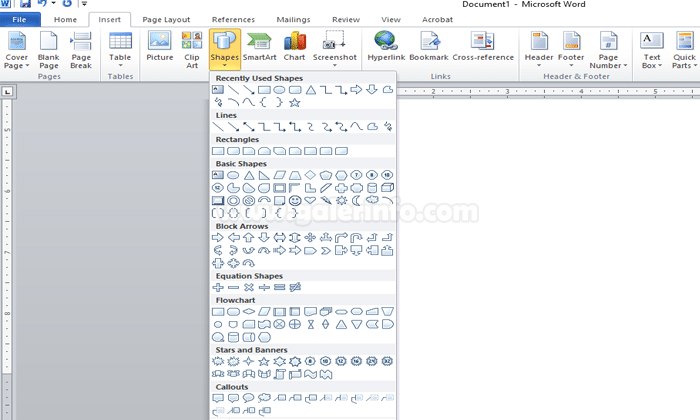Viewport: 700px width, 420px height.
Task: Choose the Multiply equation shape
Action: (x=249, y=287)
